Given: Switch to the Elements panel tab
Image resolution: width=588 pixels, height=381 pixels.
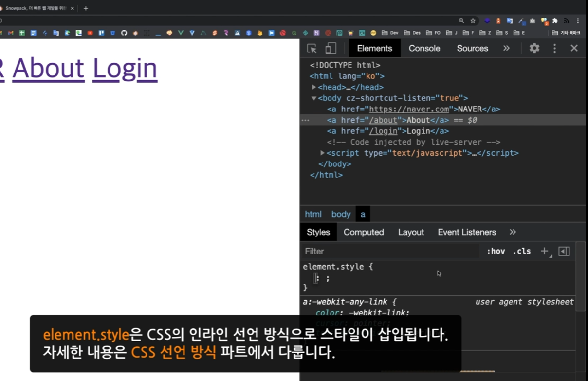Looking at the screenshot, I should (375, 48).
